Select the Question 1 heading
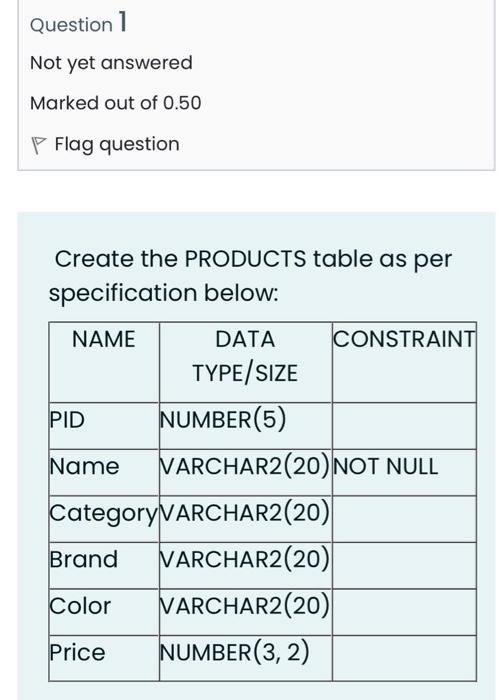 [79, 23]
